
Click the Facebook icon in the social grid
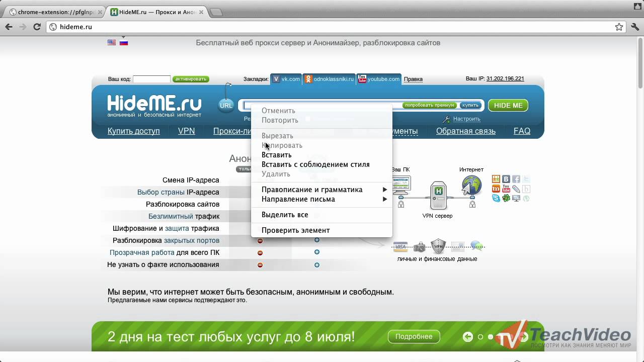coord(516,179)
